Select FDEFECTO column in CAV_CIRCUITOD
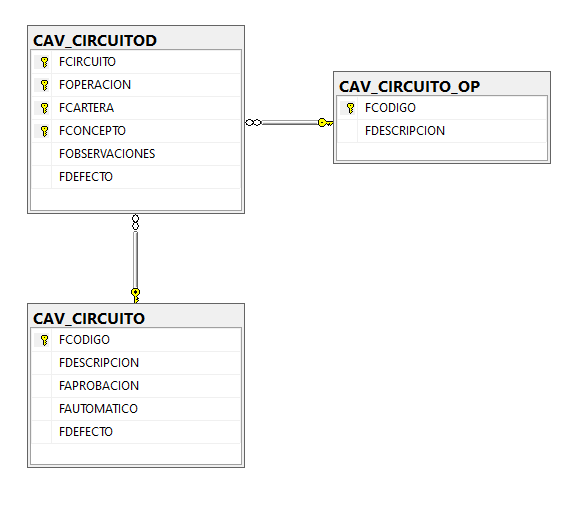The height and width of the screenshot is (505, 585). tap(136, 177)
